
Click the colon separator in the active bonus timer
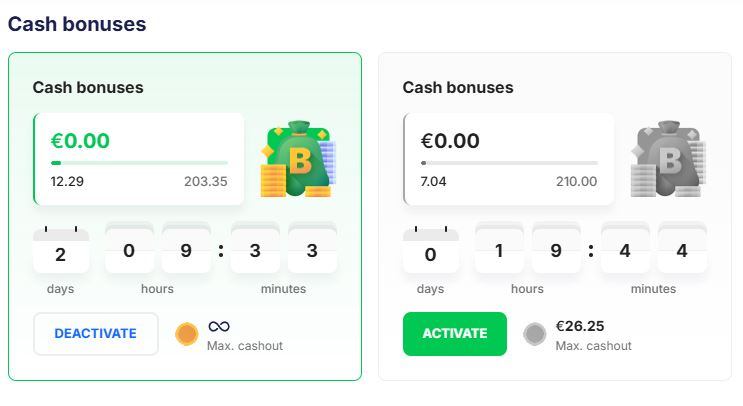point(221,251)
